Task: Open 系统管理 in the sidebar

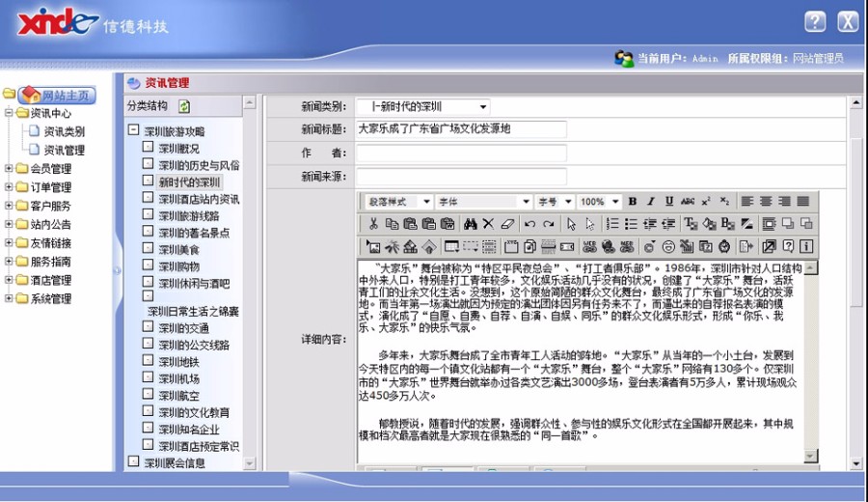Action: point(50,298)
